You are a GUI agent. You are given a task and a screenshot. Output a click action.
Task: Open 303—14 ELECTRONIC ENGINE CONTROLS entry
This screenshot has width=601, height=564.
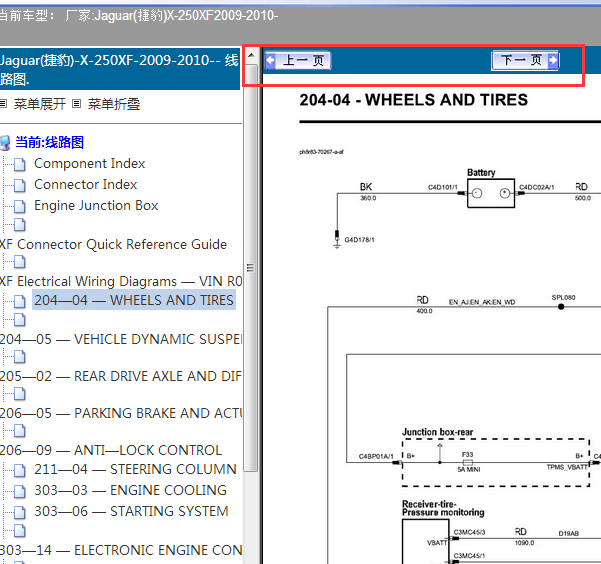121,550
